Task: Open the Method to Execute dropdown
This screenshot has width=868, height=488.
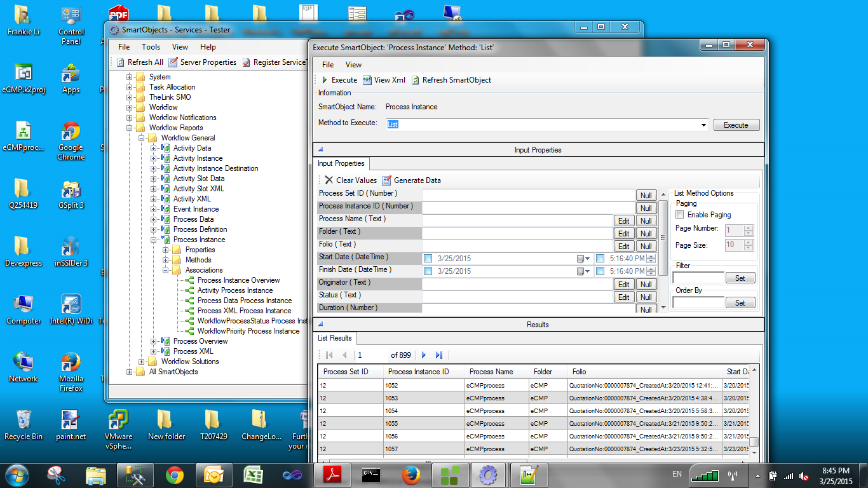Action: point(703,125)
